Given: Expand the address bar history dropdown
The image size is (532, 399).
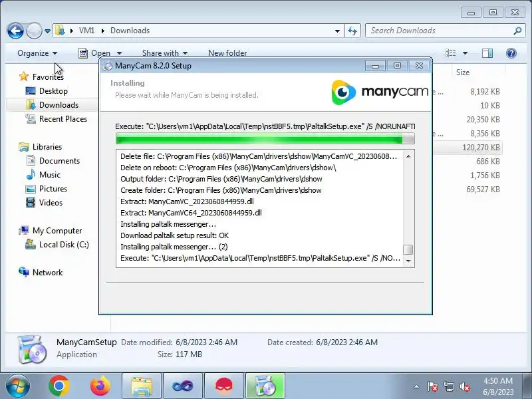Looking at the screenshot, I should pos(337,31).
